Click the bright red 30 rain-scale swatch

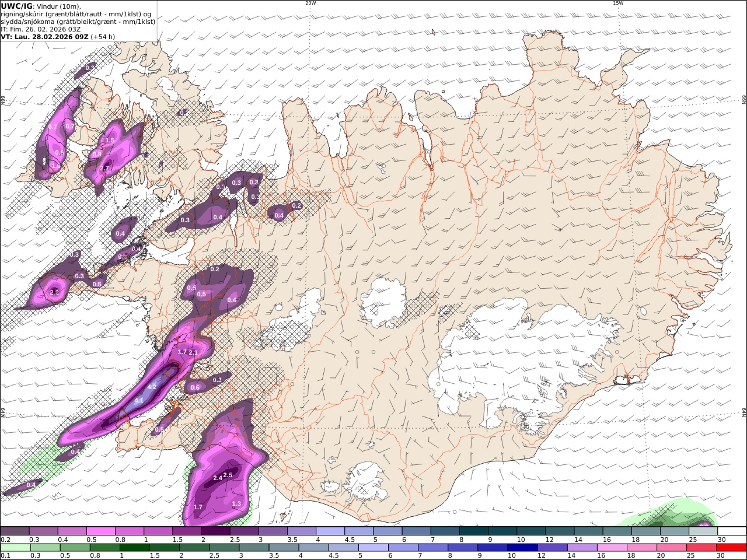click(731, 547)
